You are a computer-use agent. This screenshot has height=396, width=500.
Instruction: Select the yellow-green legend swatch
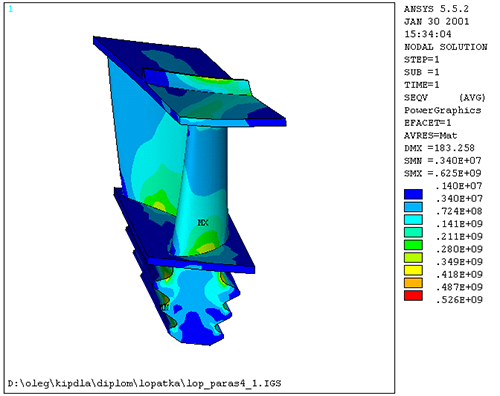pyautogui.click(x=413, y=258)
